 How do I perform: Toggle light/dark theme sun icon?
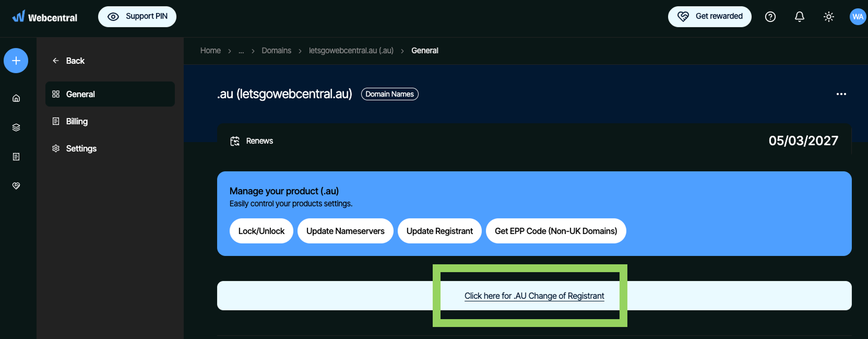(x=828, y=17)
